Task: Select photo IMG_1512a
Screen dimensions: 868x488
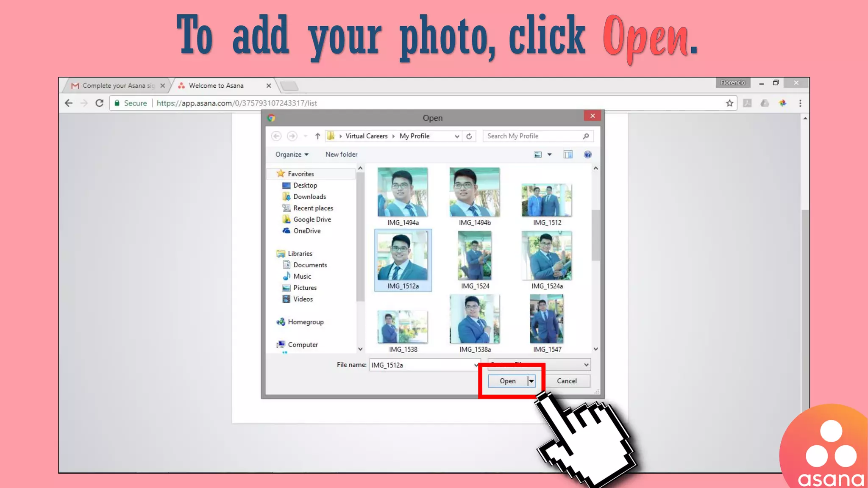Action: (x=403, y=260)
